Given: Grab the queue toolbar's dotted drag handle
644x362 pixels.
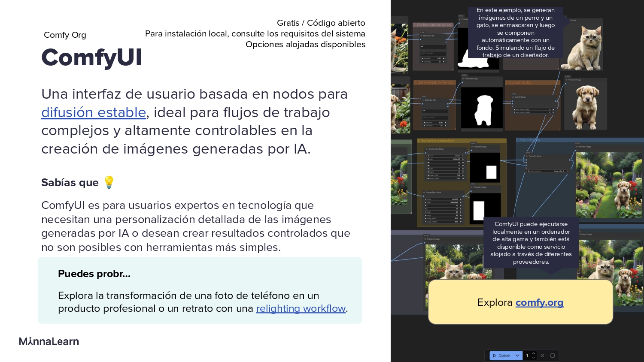Looking at the screenshot, I should tap(487, 356).
